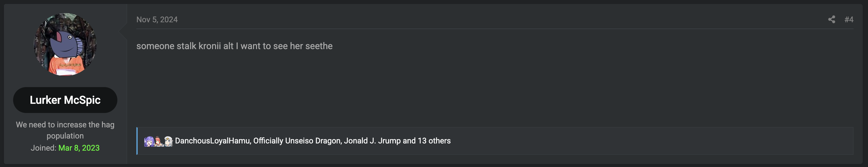Open Officially Unseiso Dragon in the reactions list
This screenshot has width=868, height=167.
[297, 141]
